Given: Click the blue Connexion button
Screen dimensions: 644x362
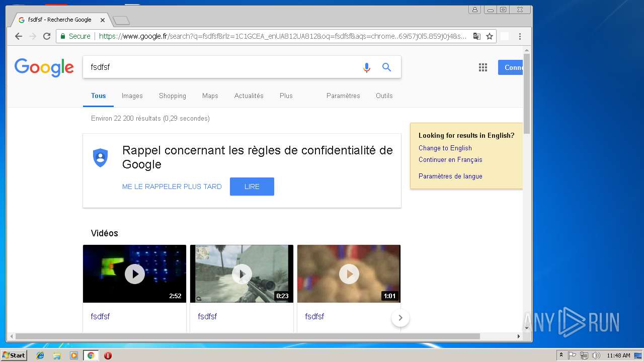Looking at the screenshot, I should point(510,67).
